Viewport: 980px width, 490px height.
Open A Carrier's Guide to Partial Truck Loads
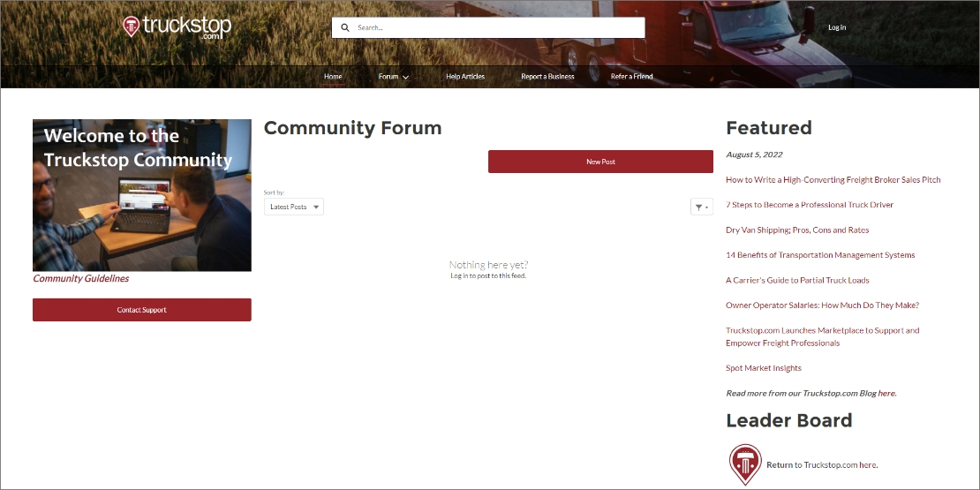point(797,280)
